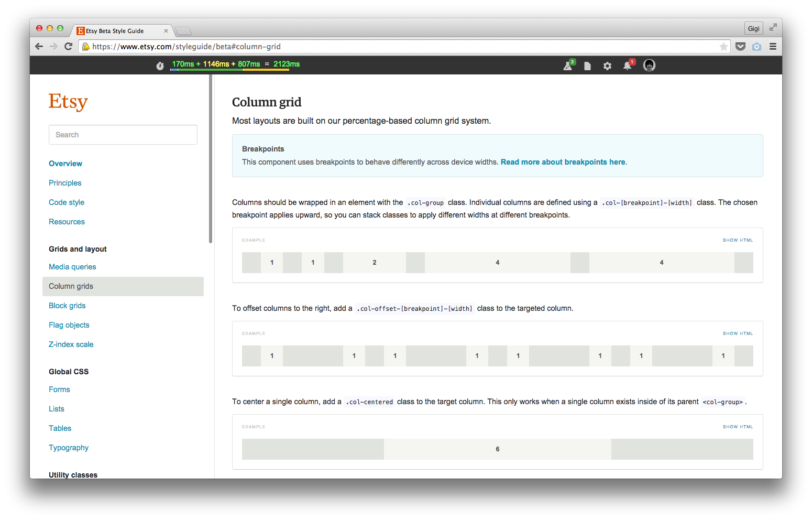Screen dimensions: 812x520
Task: Show HTML for the first column example
Action: tap(738, 240)
